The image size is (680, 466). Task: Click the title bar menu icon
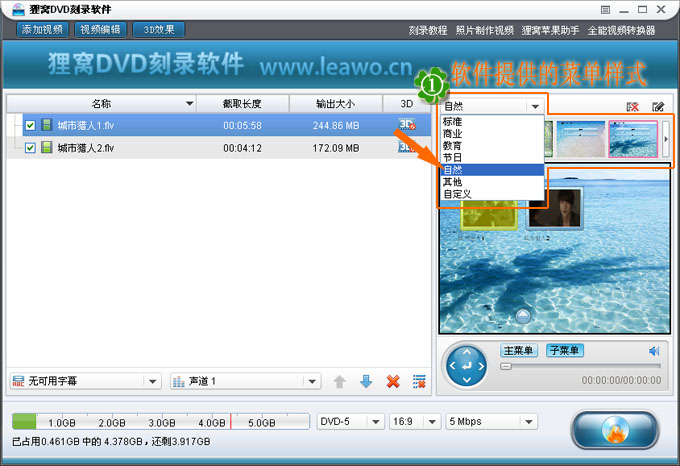tap(606, 10)
